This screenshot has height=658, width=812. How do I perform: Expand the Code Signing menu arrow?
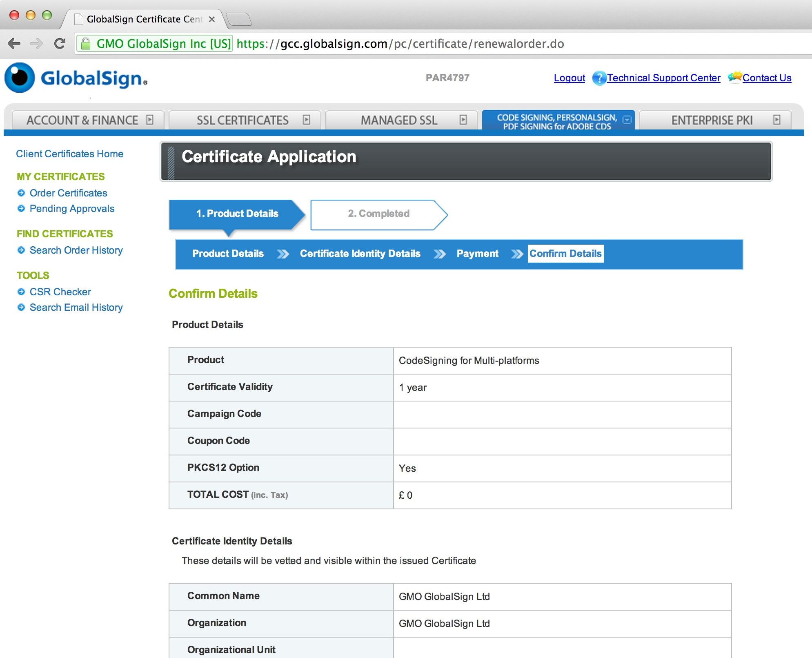(627, 120)
